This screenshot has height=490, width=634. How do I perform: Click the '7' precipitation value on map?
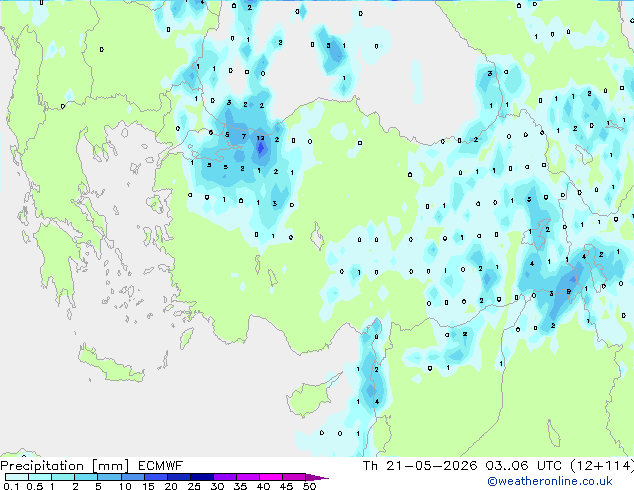[x=244, y=136]
